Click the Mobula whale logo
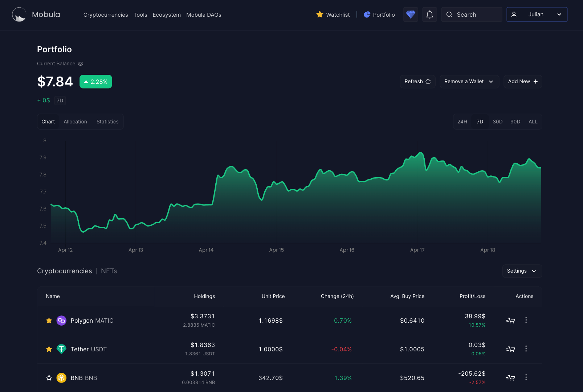 [x=19, y=15]
